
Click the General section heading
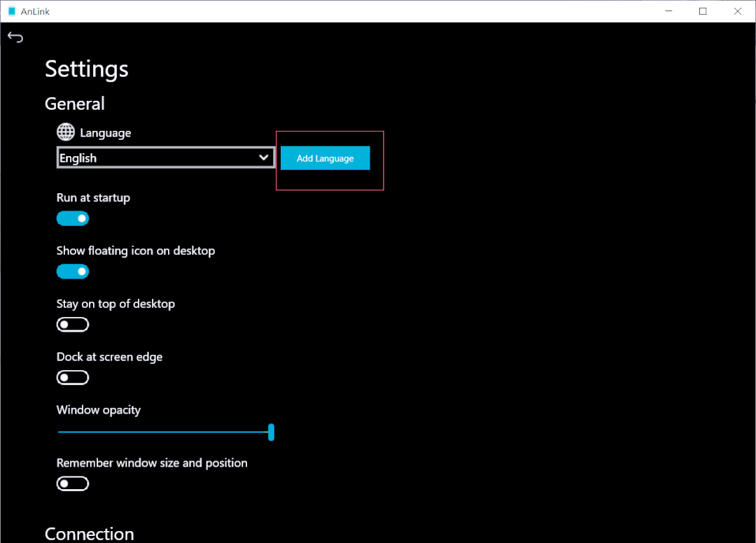click(x=75, y=104)
